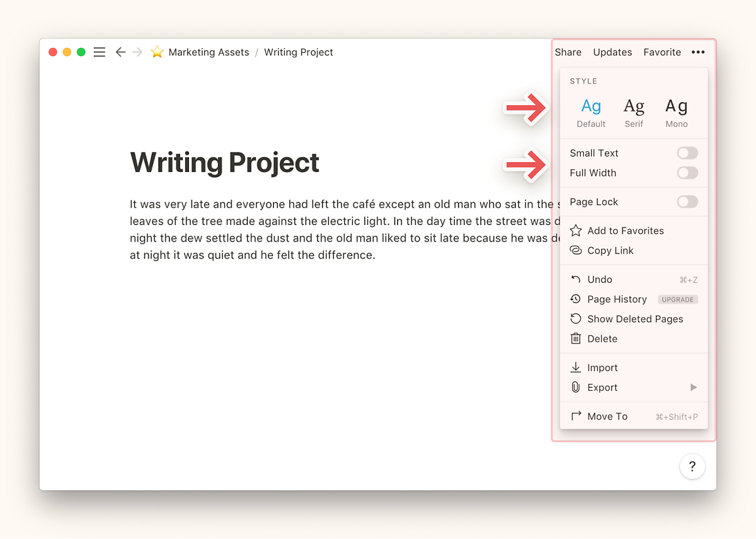Image resolution: width=756 pixels, height=539 pixels.
Task: Open the help question mark button
Action: click(x=692, y=467)
